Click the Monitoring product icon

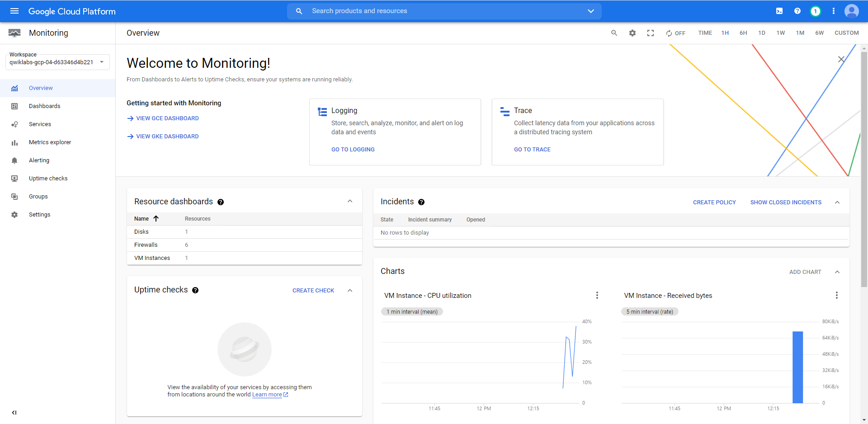pos(14,33)
